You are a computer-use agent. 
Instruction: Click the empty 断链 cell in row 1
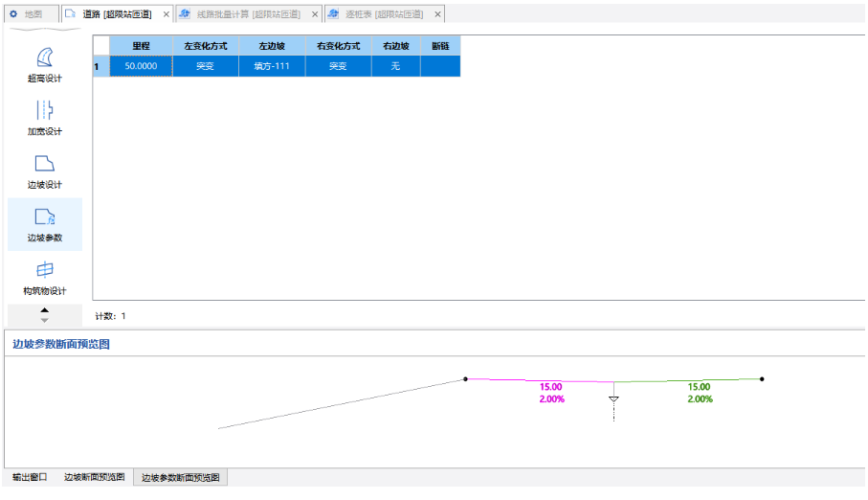point(440,66)
